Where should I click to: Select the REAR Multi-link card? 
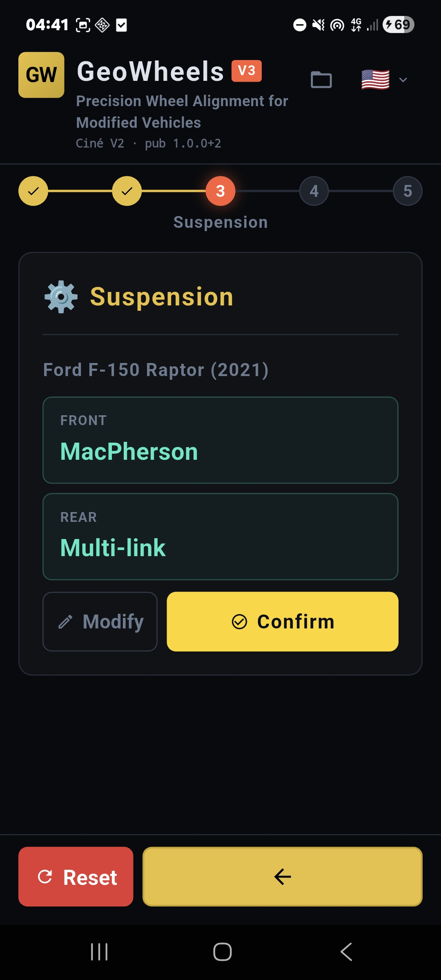click(220, 537)
